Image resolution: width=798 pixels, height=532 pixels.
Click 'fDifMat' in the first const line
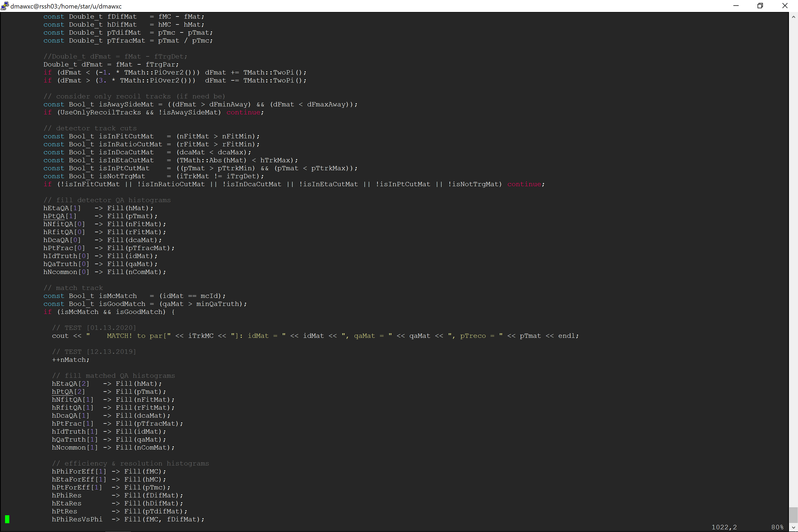[122, 16]
